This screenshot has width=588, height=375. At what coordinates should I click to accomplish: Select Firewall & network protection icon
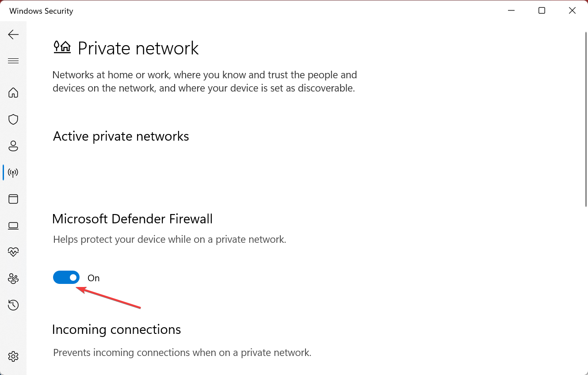pos(13,172)
